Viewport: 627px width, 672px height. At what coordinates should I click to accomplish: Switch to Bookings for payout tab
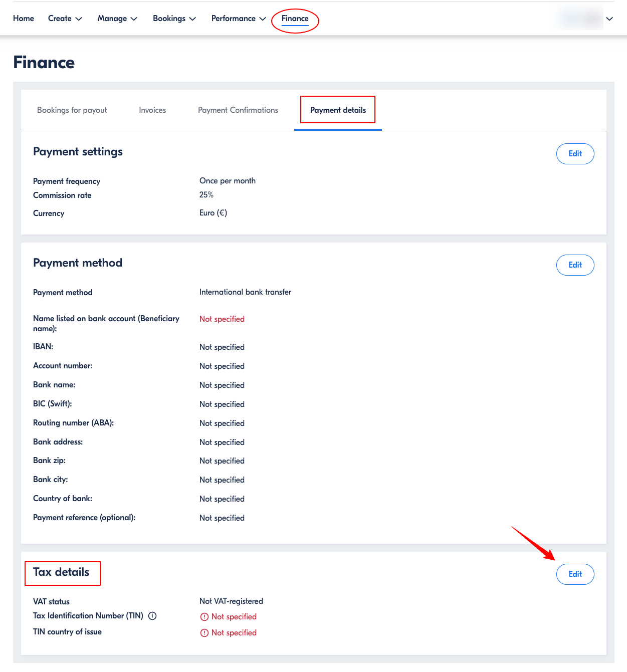tap(72, 110)
